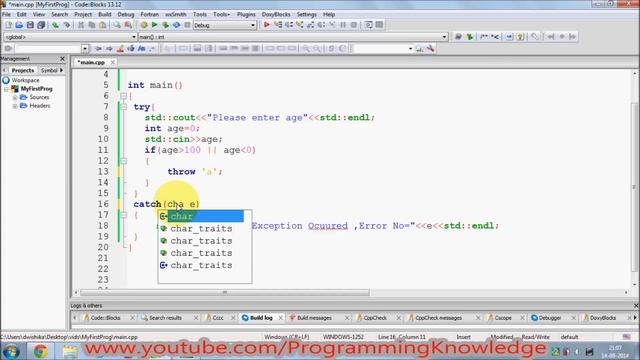Run the program with green play icon
Image resolution: width=640 pixels, height=360 pixels.
point(155,25)
